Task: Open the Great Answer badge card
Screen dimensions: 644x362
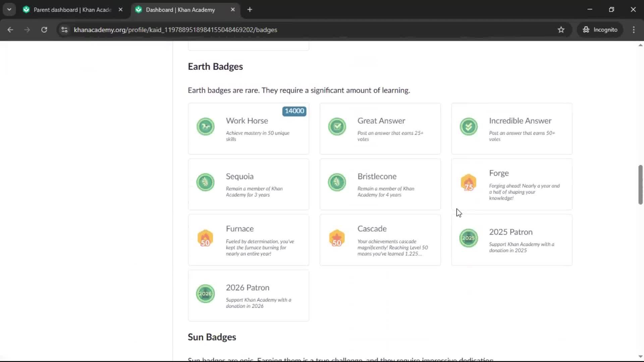Action: [380, 129]
